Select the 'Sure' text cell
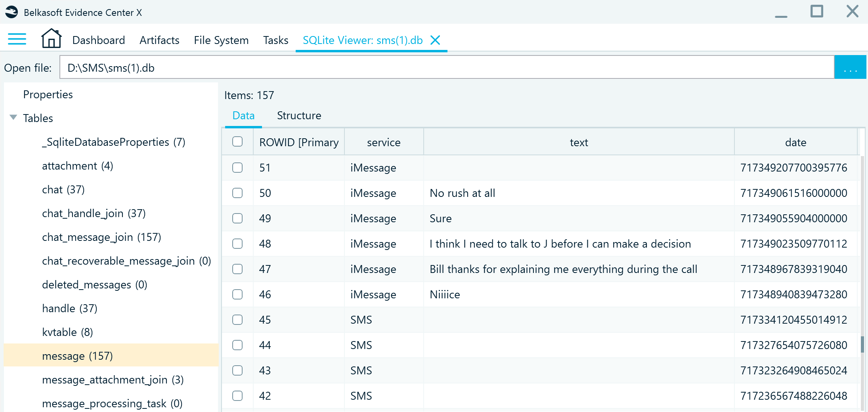 [579, 218]
